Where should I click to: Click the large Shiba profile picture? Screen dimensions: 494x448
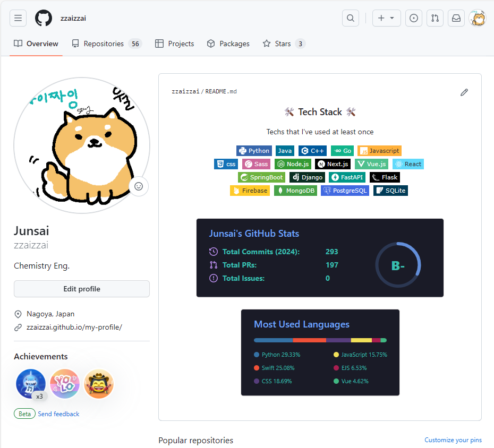(82, 145)
